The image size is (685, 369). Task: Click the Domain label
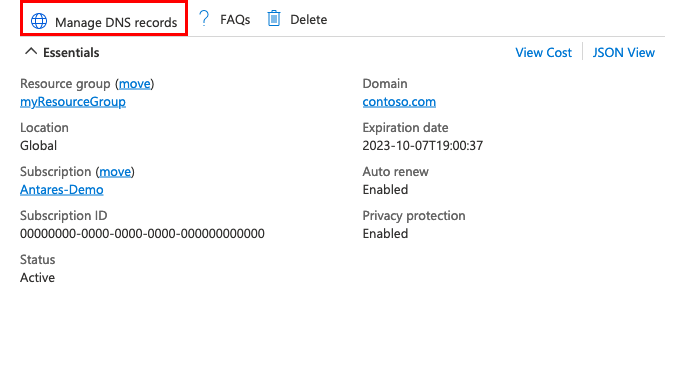pyautogui.click(x=384, y=83)
